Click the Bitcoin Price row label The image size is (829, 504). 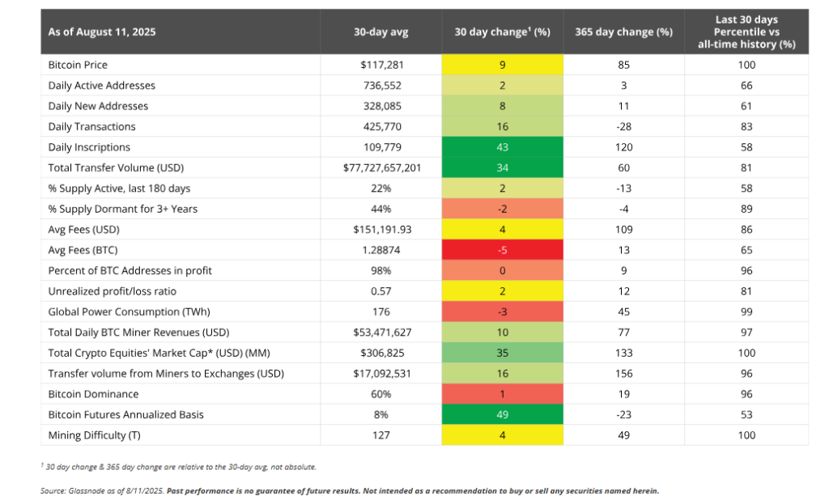click(x=78, y=65)
